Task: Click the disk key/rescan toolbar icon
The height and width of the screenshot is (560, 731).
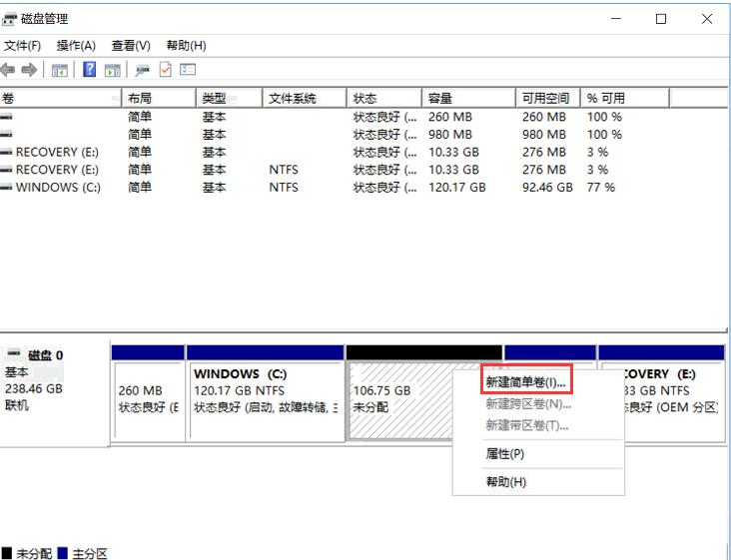Action: [142, 70]
